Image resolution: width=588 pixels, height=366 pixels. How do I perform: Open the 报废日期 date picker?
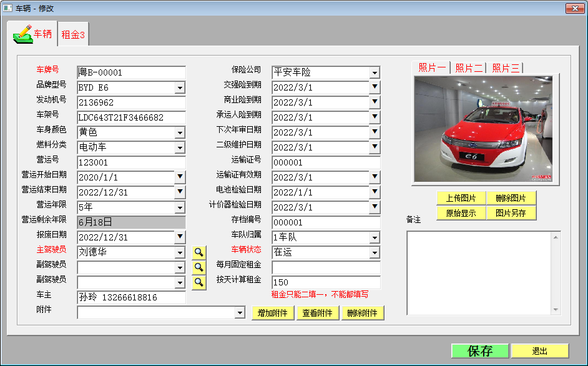pos(180,237)
